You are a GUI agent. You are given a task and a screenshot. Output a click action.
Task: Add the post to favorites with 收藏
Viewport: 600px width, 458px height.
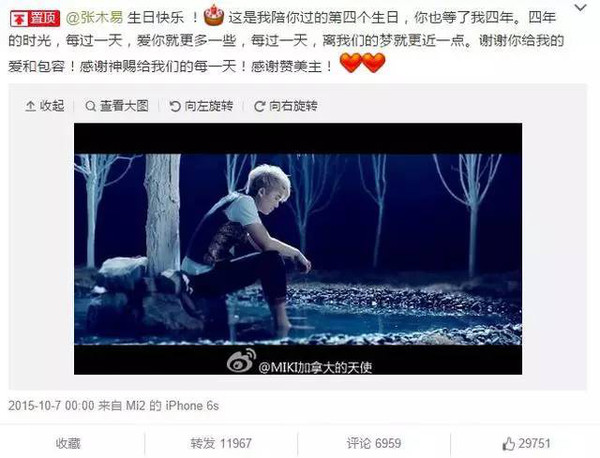[68, 443]
